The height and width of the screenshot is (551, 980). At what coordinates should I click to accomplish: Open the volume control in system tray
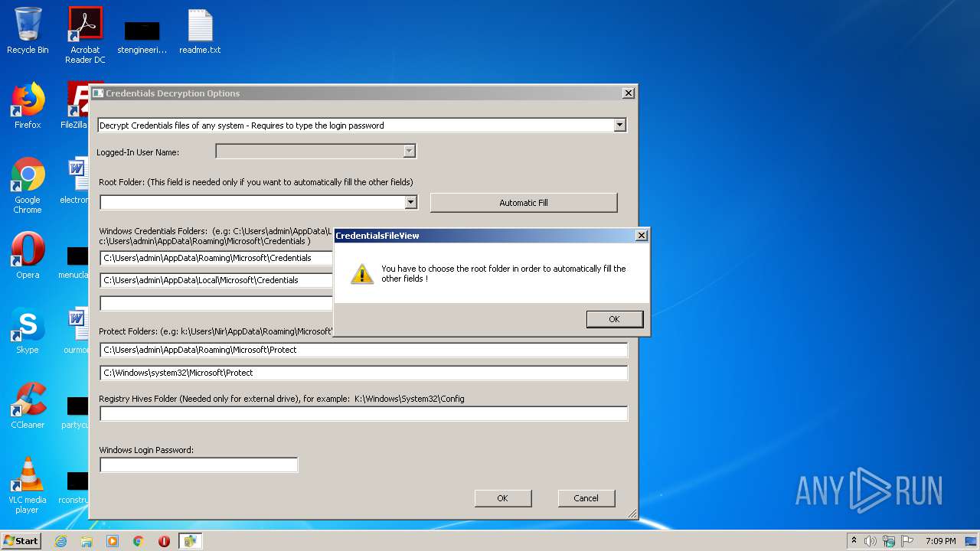(871, 541)
